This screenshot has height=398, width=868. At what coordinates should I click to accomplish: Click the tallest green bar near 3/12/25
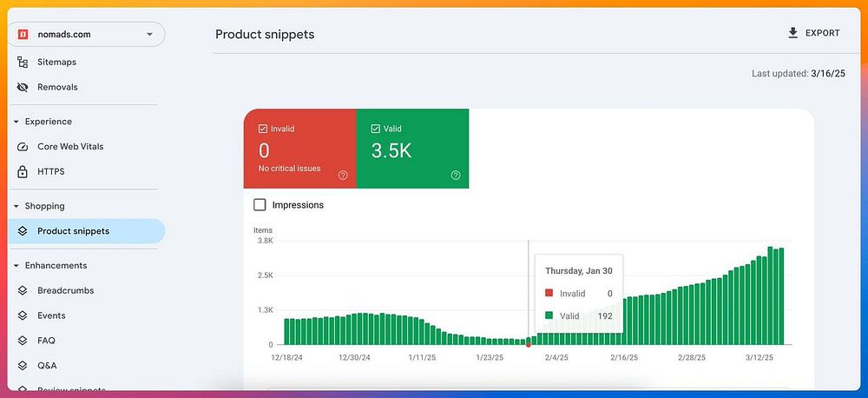pyautogui.click(x=770, y=295)
